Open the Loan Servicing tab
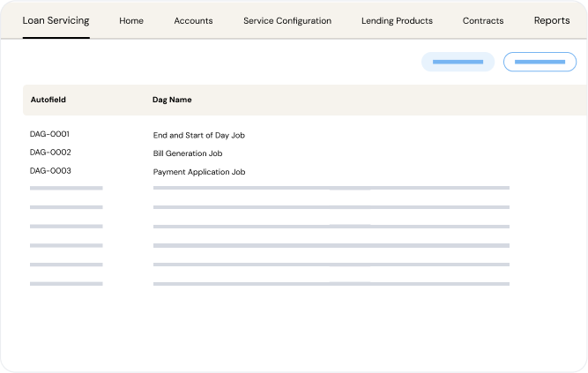Viewport: 588px width, 373px height. point(56,20)
